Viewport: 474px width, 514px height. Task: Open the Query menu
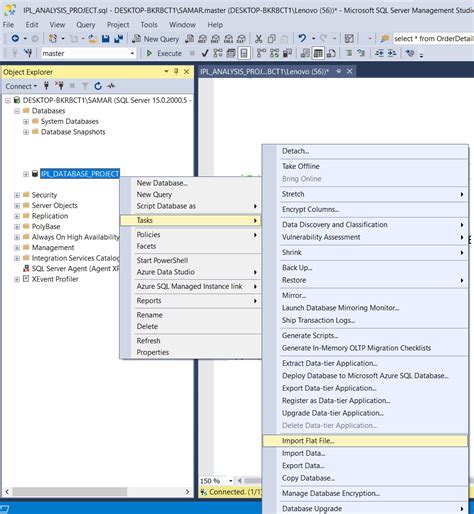click(x=86, y=25)
